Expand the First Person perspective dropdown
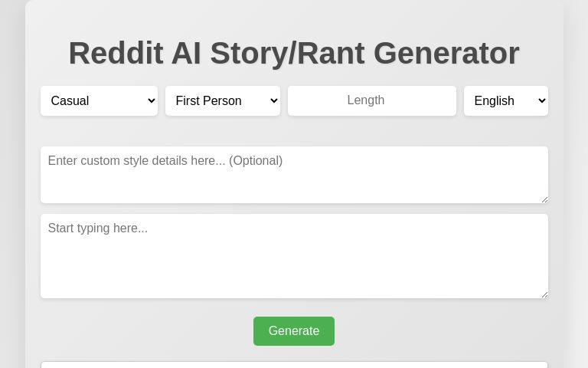The image size is (588, 368). 222,100
